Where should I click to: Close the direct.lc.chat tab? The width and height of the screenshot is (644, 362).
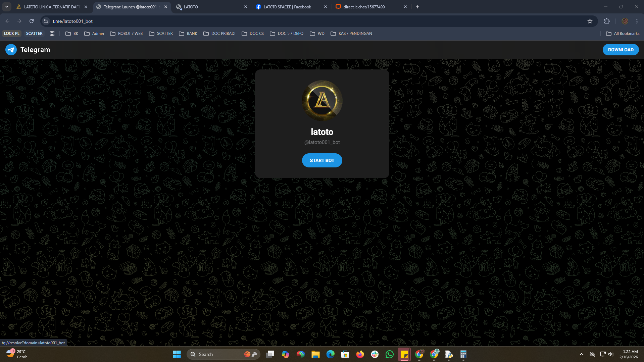405,7
